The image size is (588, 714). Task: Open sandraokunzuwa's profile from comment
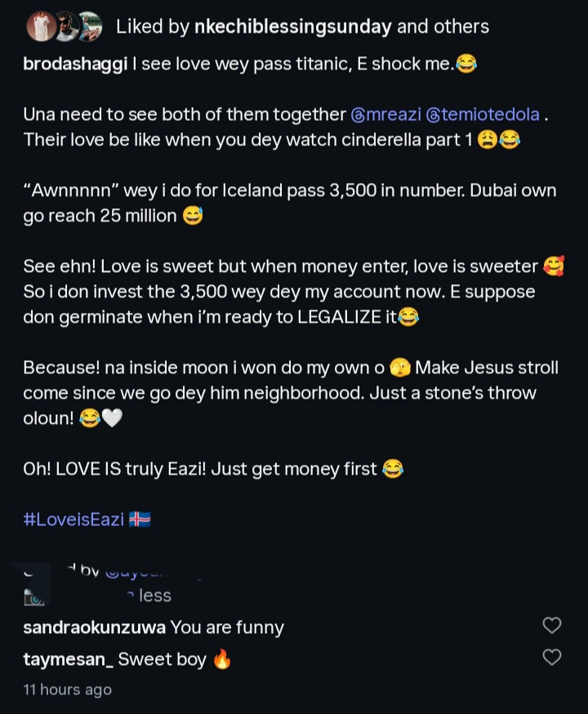(95, 627)
